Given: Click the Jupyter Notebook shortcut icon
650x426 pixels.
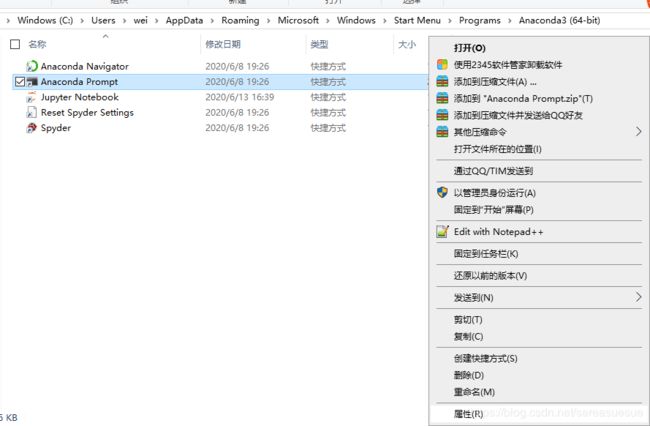Looking at the screenshot, I should tap(32, 97).
